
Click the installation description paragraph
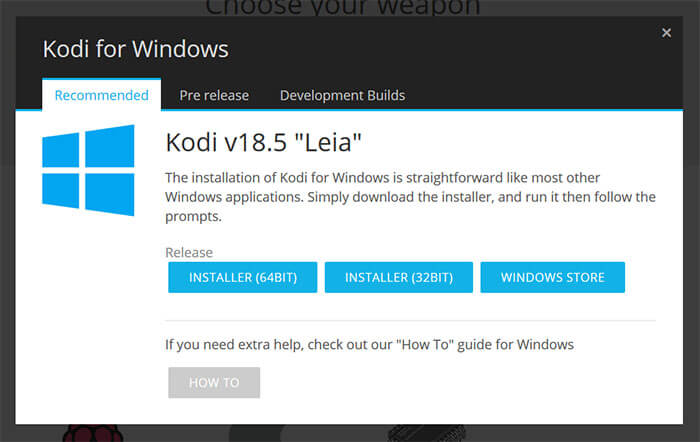coord(410,197)
